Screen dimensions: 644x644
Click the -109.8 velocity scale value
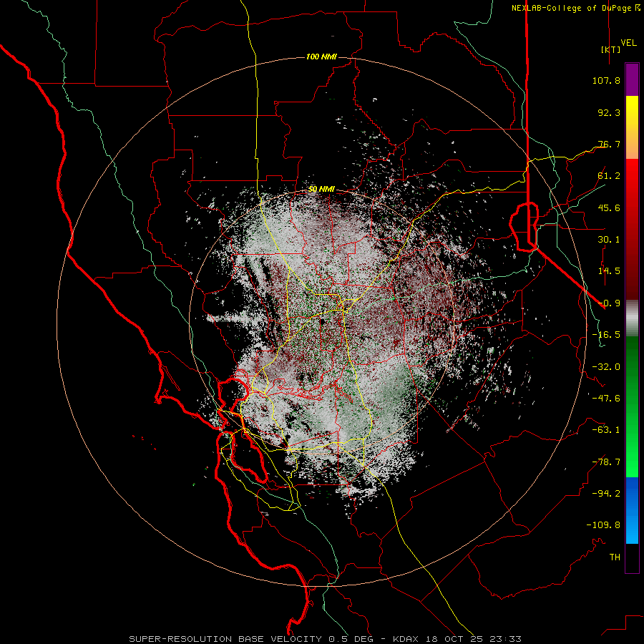[x=603, y=525]
